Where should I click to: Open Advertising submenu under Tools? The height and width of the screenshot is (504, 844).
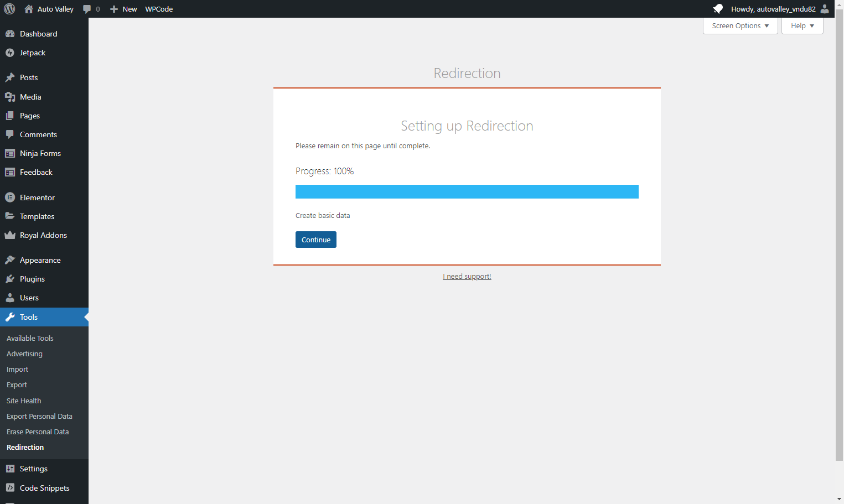[24, 354]
